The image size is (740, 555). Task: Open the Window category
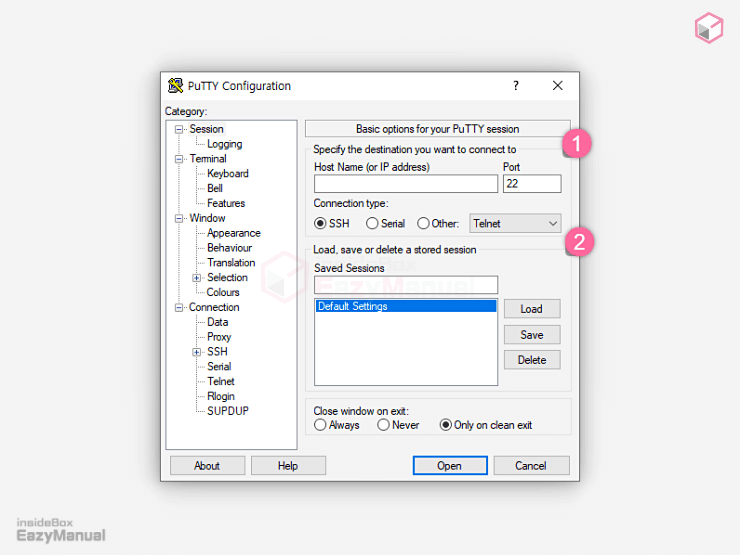coord(207,218)
